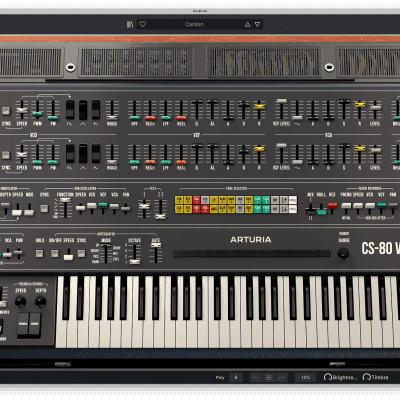Click the FEET I slider
Image resolution: width=400 pixels, height=400 pixels.
[144, 206]
